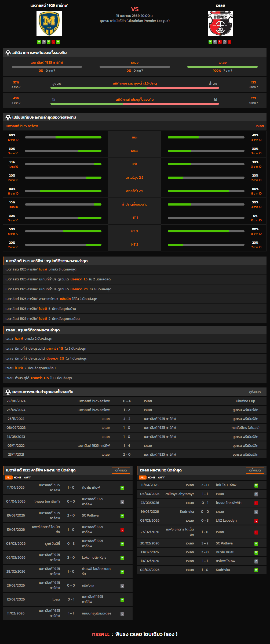The width and height of the screenshot is (270, 644).
Task: Click red L badge on 22/03/2026 Veres match
Action: point(256,503)
